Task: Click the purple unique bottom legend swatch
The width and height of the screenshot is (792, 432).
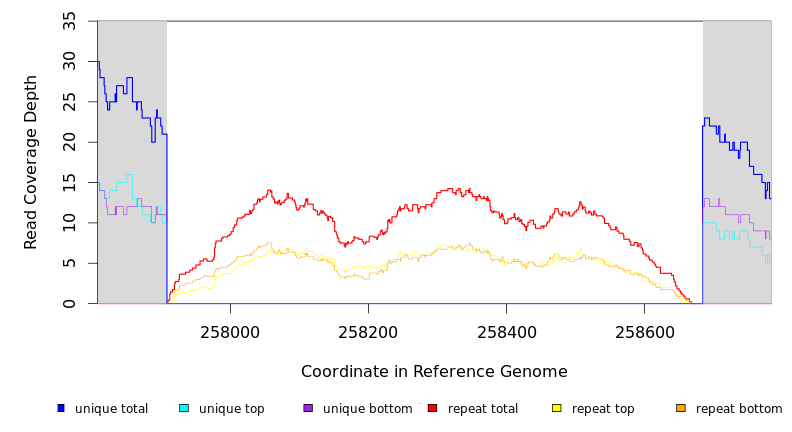Action: tap(308, 408)
